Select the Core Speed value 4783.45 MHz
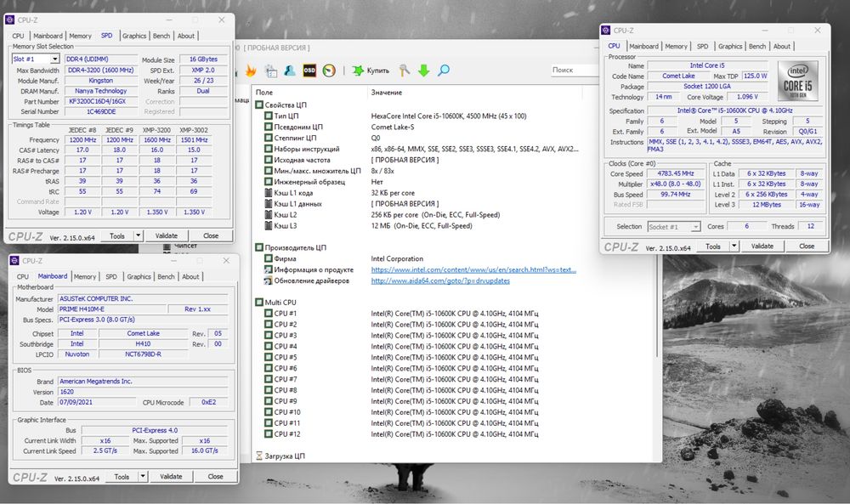The image size is (850, 504). (x=676, y=173)
